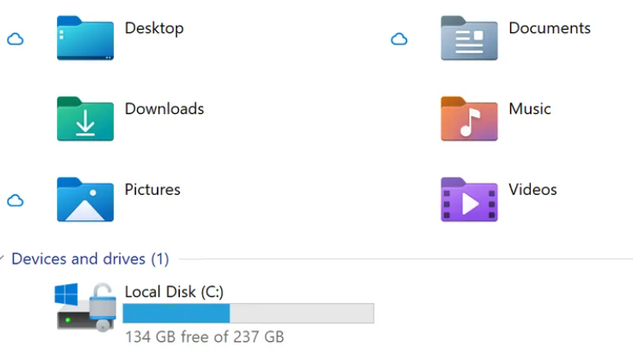Click the Local Disk (C:) name label
The width and height of the screenshot is (633, 364).
pos(174,291)
